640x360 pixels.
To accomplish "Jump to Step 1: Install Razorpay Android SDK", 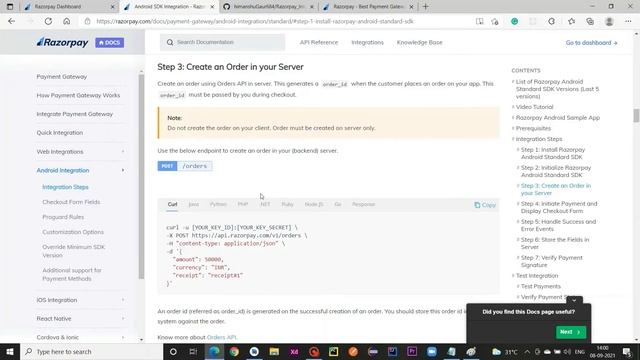I will click(553, 153).
